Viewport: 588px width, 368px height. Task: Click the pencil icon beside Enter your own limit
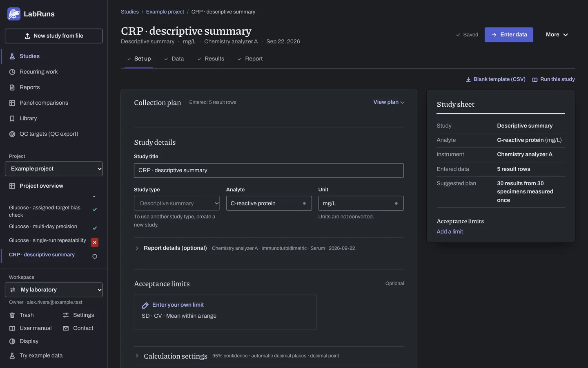(145, 305)
